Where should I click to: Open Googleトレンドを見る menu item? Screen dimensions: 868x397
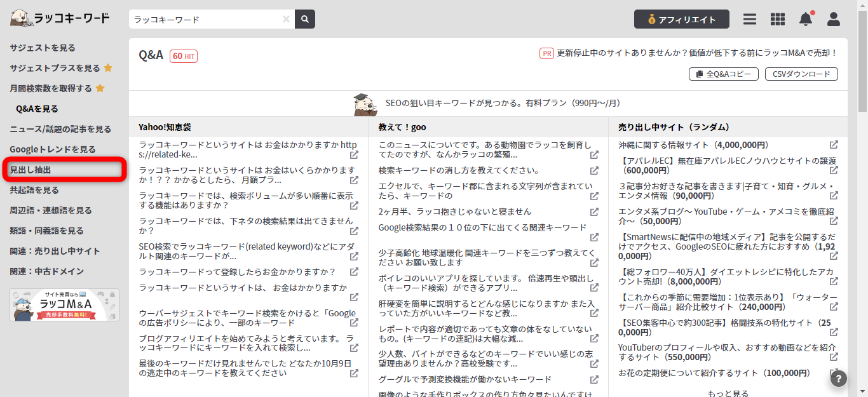click(53, 149)
